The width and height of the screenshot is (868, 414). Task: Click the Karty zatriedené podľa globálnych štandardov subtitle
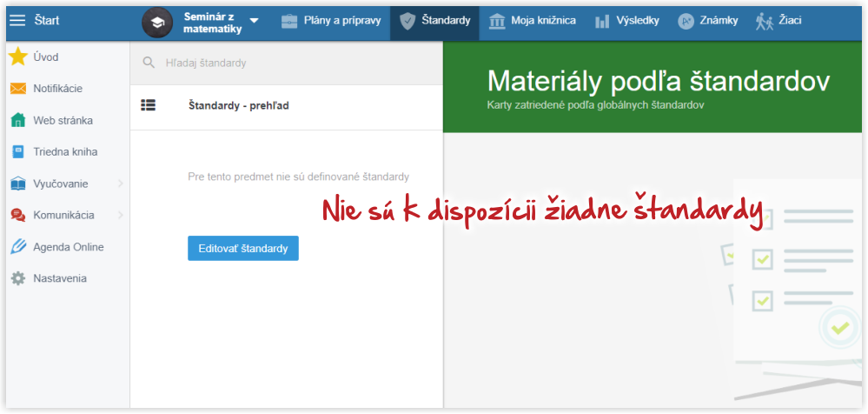click(596, 104)
